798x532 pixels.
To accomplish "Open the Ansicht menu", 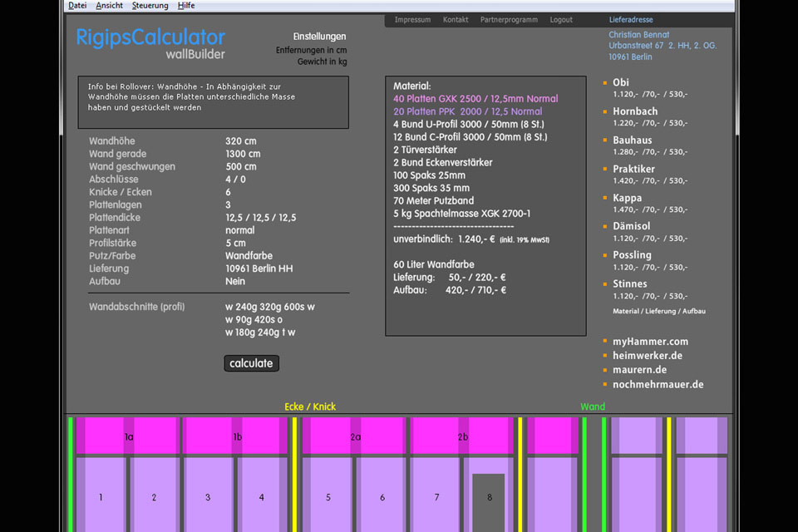I will tap(110, 6).
